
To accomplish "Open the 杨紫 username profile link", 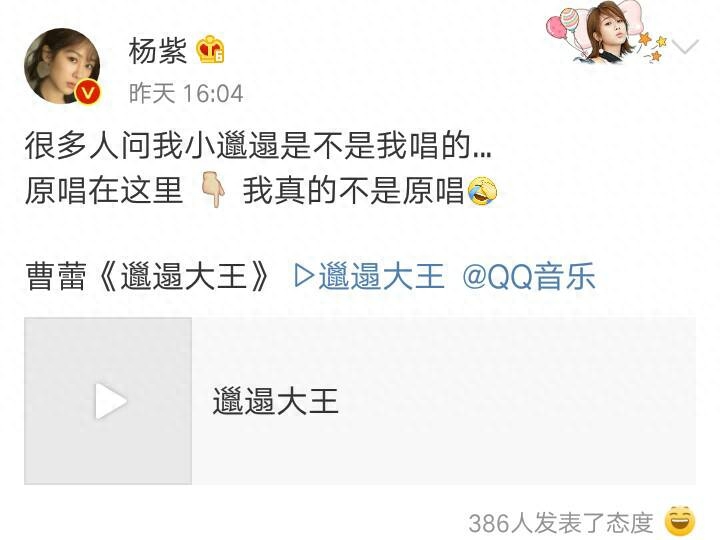I will (x=158, y=50).
